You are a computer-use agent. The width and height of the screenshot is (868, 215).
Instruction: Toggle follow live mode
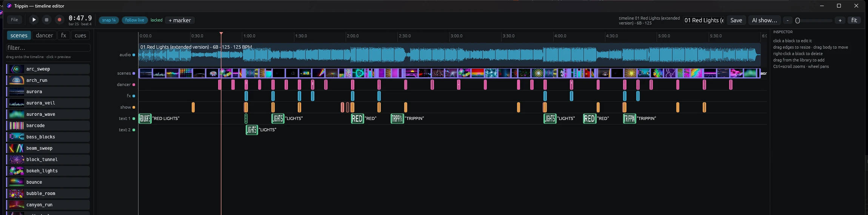point(135,20)
